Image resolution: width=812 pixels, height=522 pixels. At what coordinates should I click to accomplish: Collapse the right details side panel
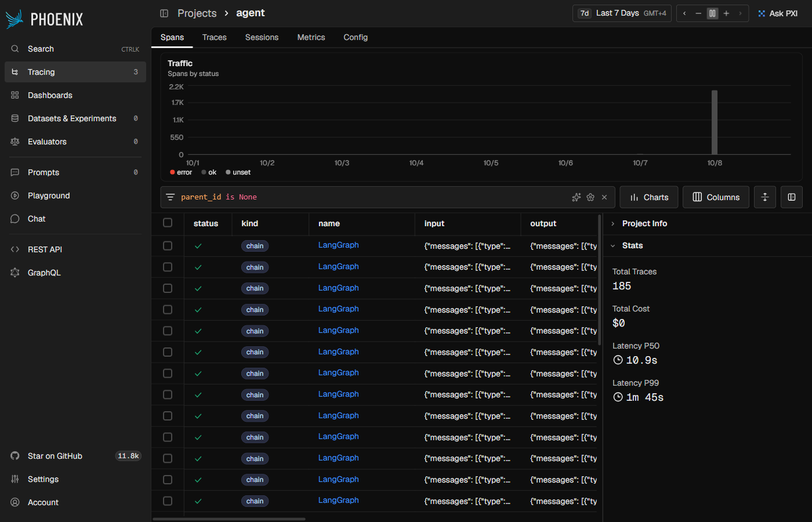pyautogui.click(x=792, y=197)
